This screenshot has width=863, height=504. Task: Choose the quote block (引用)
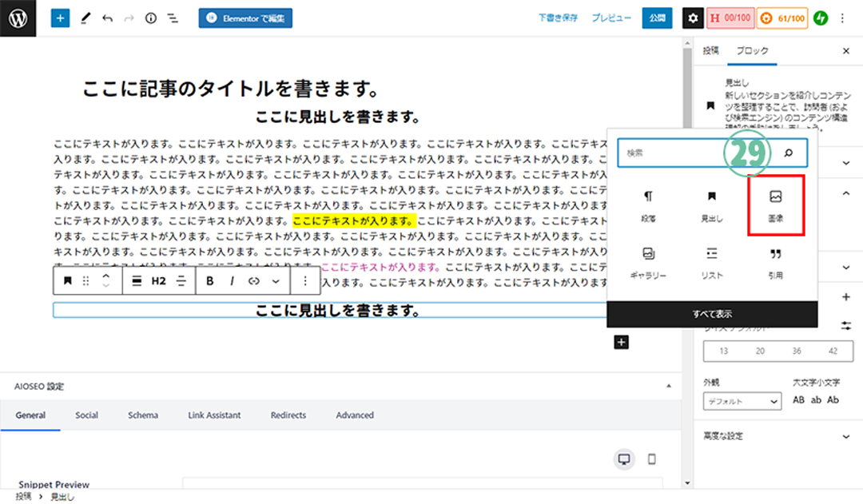pos(775,263)
